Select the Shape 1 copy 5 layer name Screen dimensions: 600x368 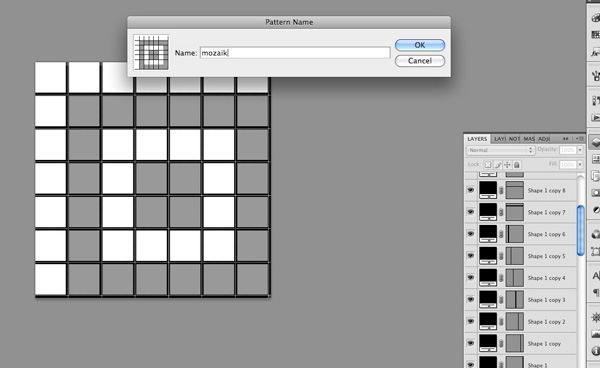coord(546,256)
